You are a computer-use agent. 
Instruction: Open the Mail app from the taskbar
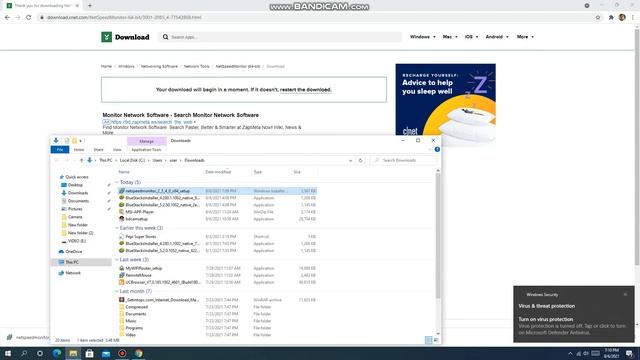pyautogui.click(x=106, y=353)
